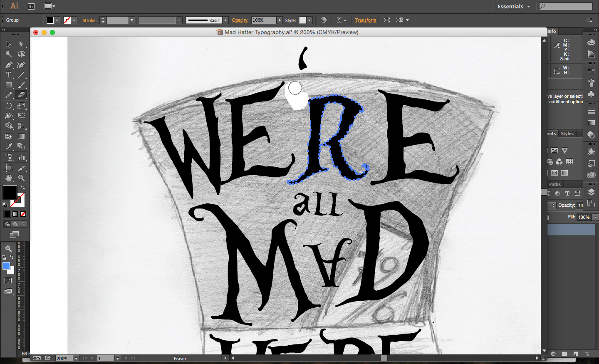The width and height of the screenshot is (599, 364).
Task: Activate the Eraser tool in the toolbox
Action: click(21, 95)
